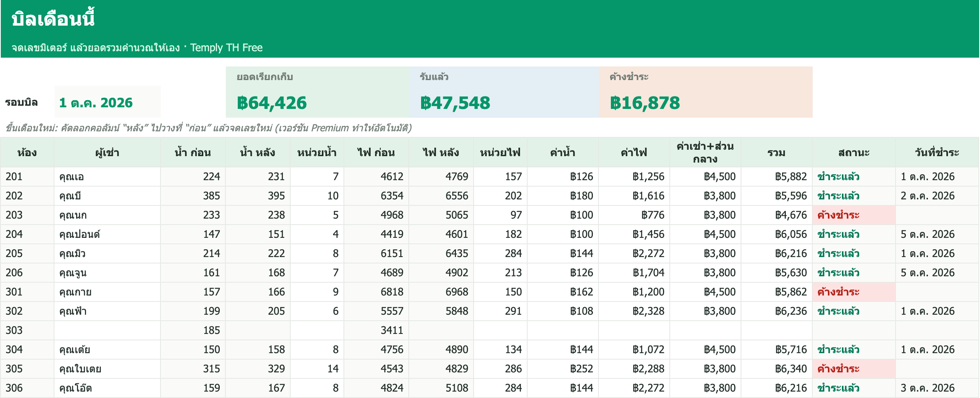Select the ค่าเช่า+ส่วนกลาง column header
The height and width of the screenshot is (398, 980).
705,153
